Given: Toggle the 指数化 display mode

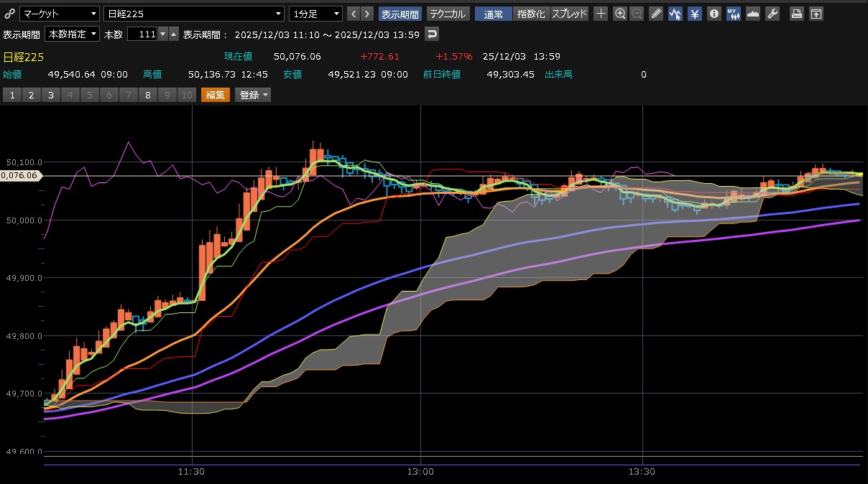Looking at the screenshot, I should coord(531,14).
